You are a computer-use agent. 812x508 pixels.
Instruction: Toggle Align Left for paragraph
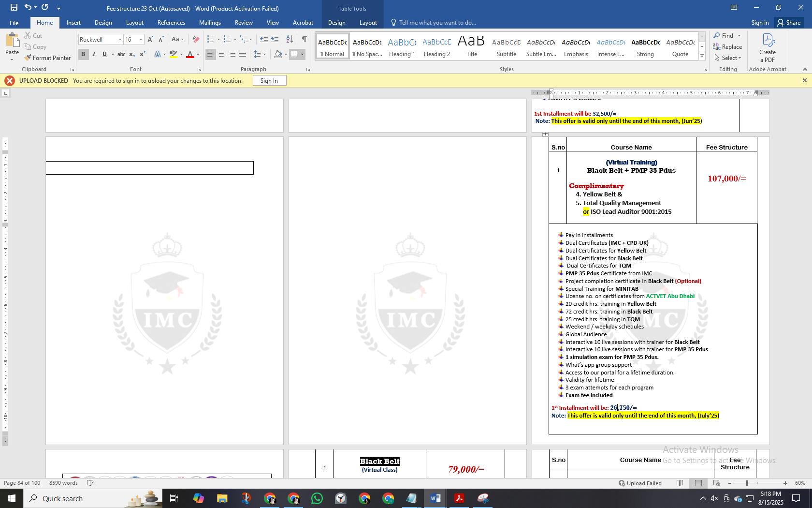[210, 54]
